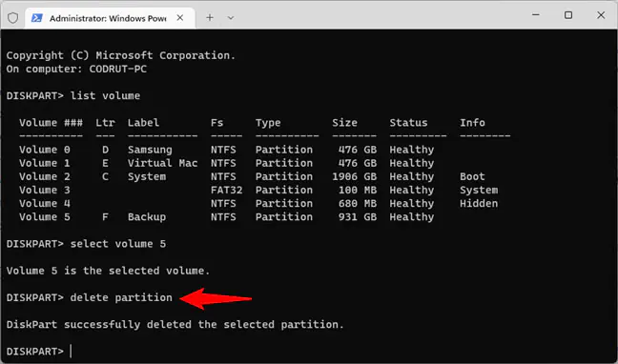
Task: Select the Administrator: Windows PowerShell tab title
Action: pos(108,18)
